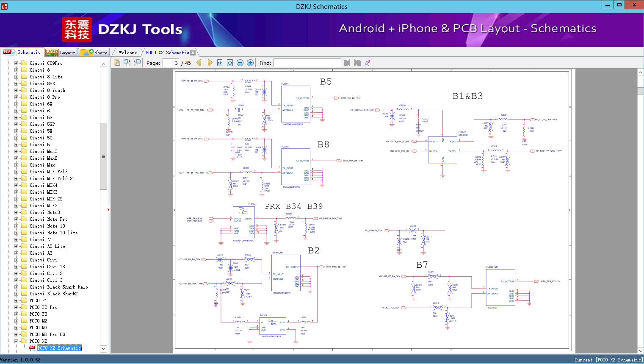
Task: Click the tree panel scroll down arrow
Action: tap(103, 349)
